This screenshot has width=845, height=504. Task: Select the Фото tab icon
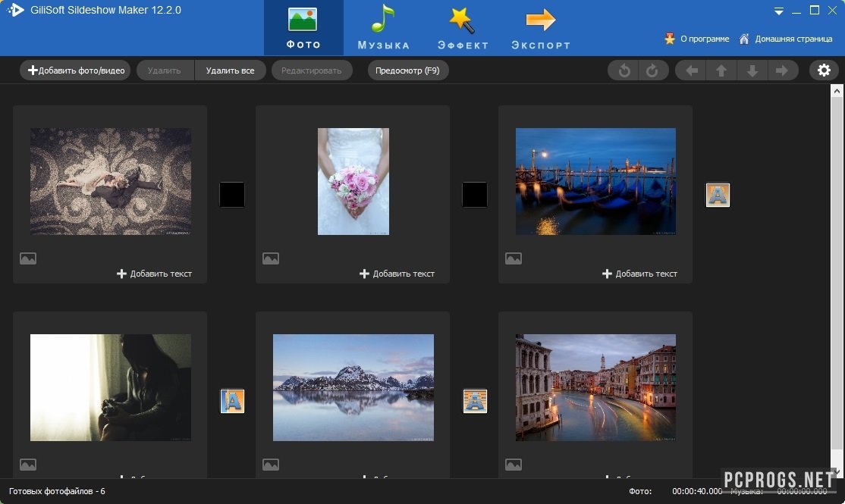click(303, 20)
